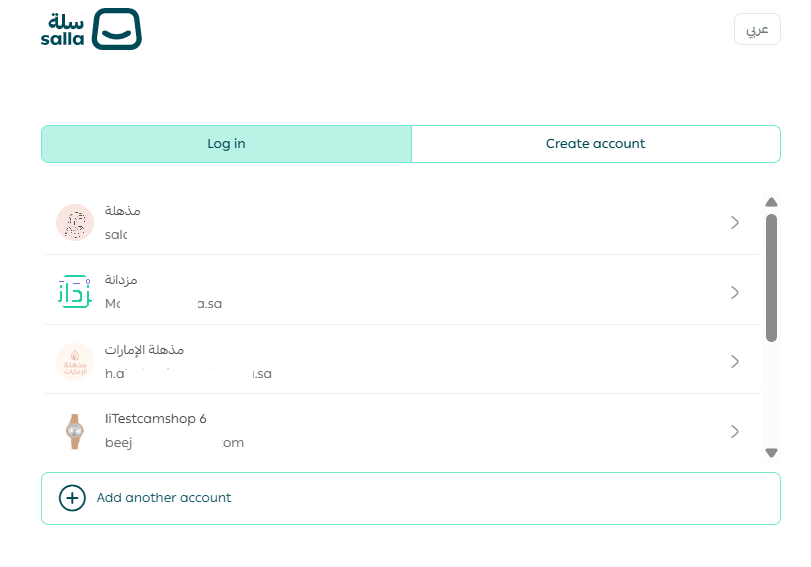Click the account list scrollbar thumb
This screenshot has height=567, width=811.
pos(771,277)
